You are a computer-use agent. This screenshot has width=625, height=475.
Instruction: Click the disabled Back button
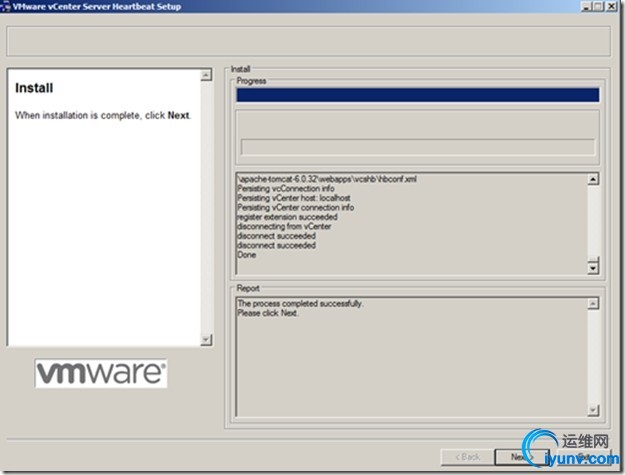click(468, 457)
